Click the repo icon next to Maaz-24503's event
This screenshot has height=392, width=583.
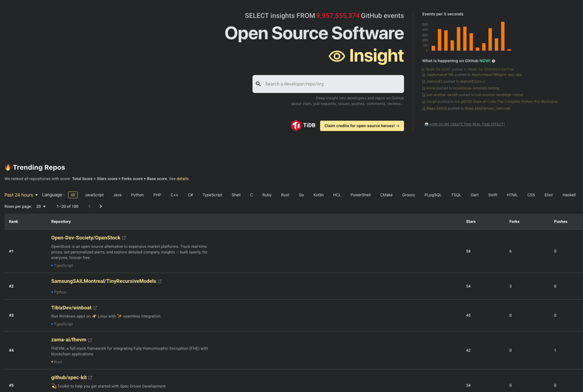pos(423,109)
